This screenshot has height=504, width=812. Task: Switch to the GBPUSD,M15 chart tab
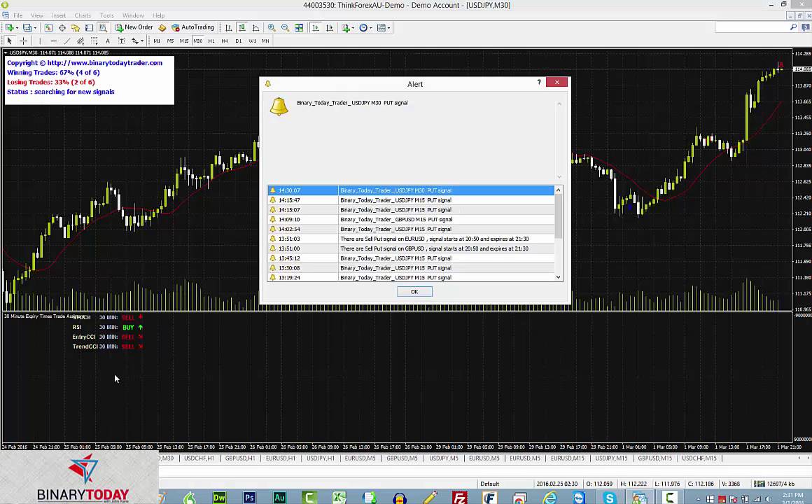click(654, 458)
